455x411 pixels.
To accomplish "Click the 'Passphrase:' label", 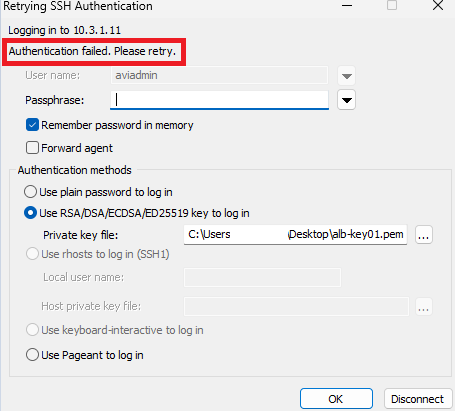I will [x=55, y=100].
